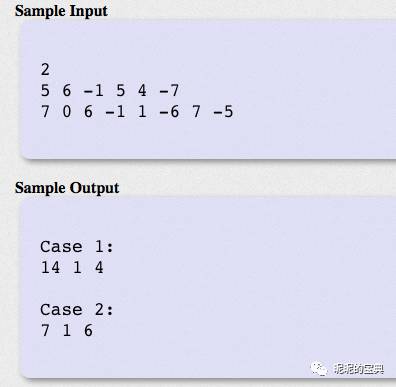
Task: Click the 'Case 1:' output label
Action: click(77, 247)
